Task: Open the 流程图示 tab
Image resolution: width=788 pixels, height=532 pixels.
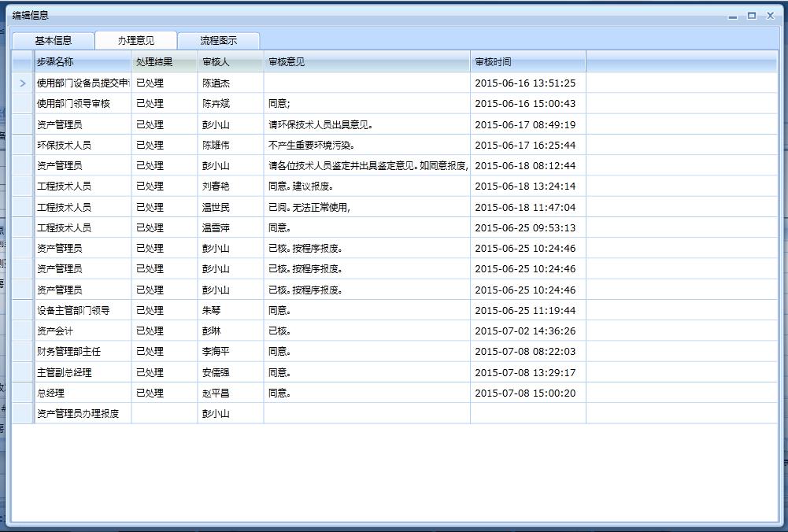Action: 218,40
